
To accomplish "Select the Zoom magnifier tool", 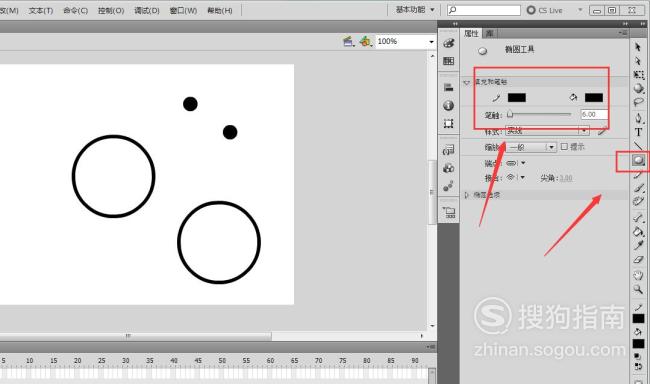I will click(x=638, y=289).
